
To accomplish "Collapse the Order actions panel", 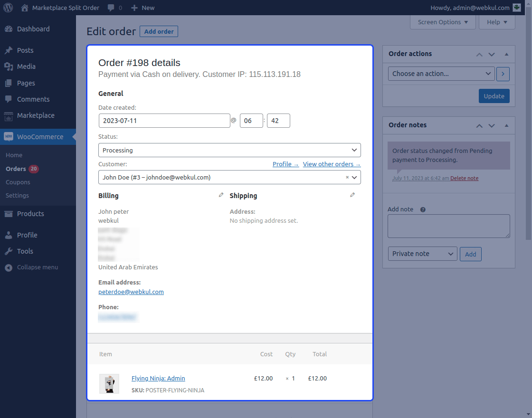I will [x=506, y=54].
